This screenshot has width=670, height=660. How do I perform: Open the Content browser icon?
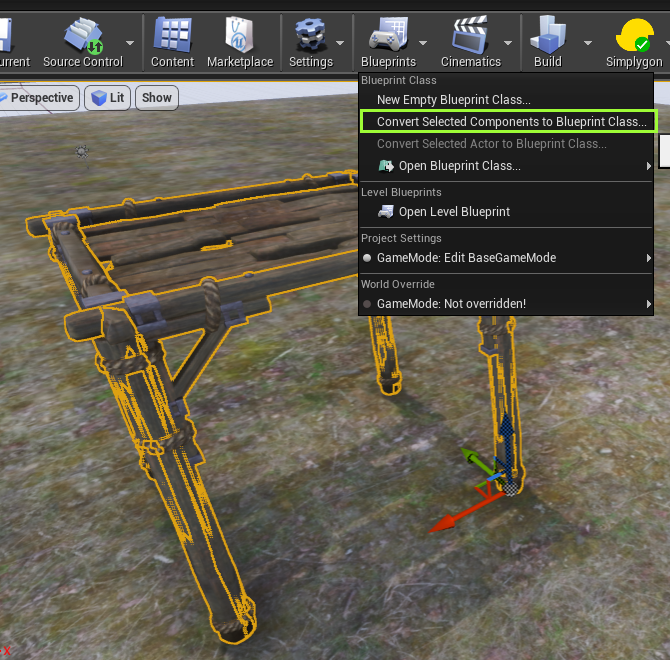coord(172,36)
